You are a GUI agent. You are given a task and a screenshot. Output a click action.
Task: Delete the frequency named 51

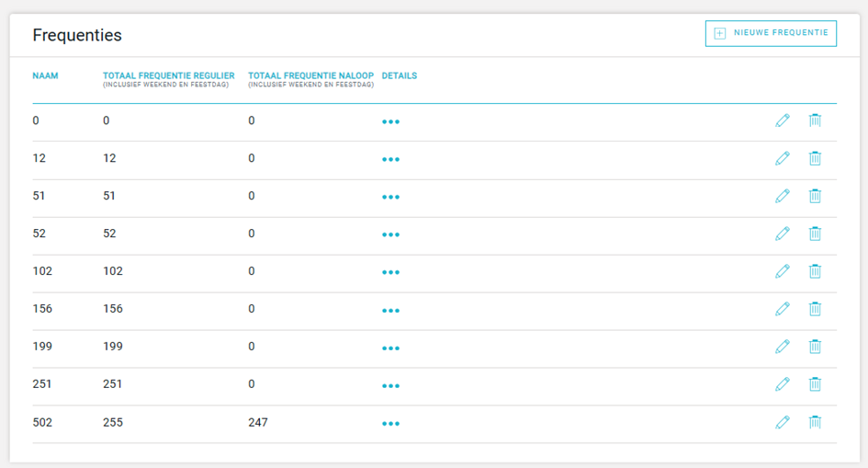tap(815, 196)
